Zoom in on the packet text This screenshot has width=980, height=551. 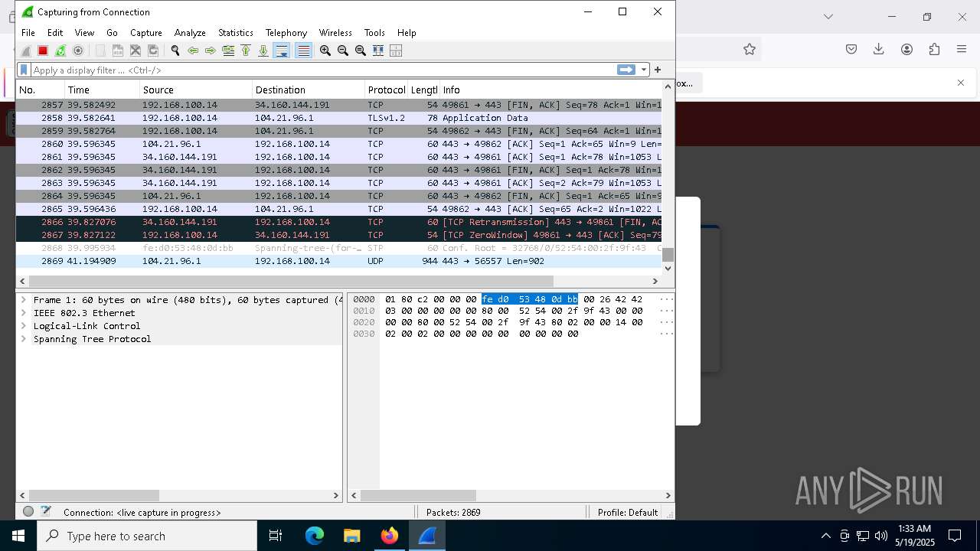(x=325, y=51)
